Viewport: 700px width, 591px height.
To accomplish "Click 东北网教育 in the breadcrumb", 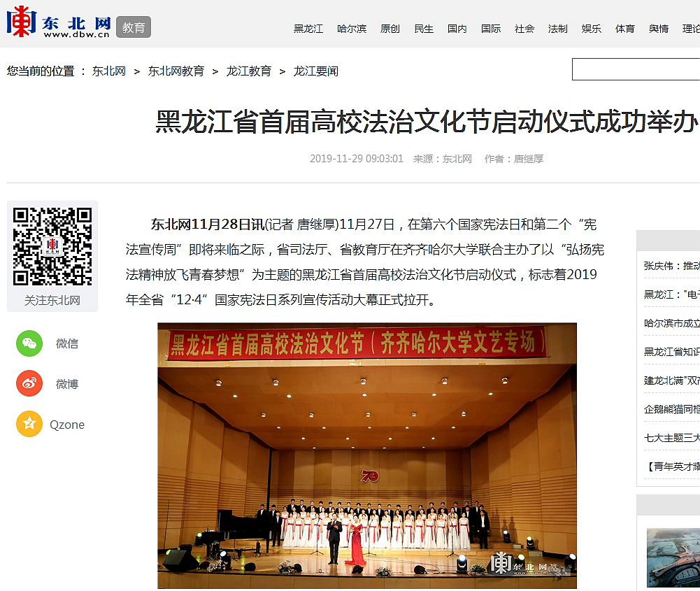I will coord(176,71).
